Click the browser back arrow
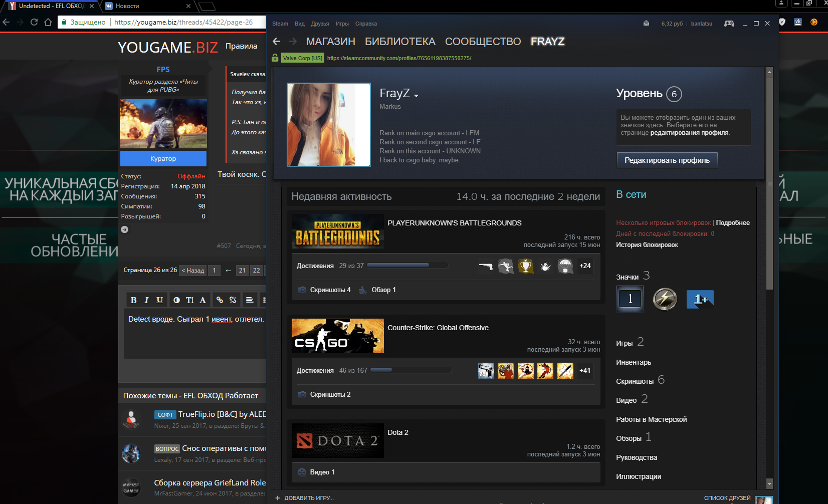The image size is (828, 504). click(x=6, y=22)
